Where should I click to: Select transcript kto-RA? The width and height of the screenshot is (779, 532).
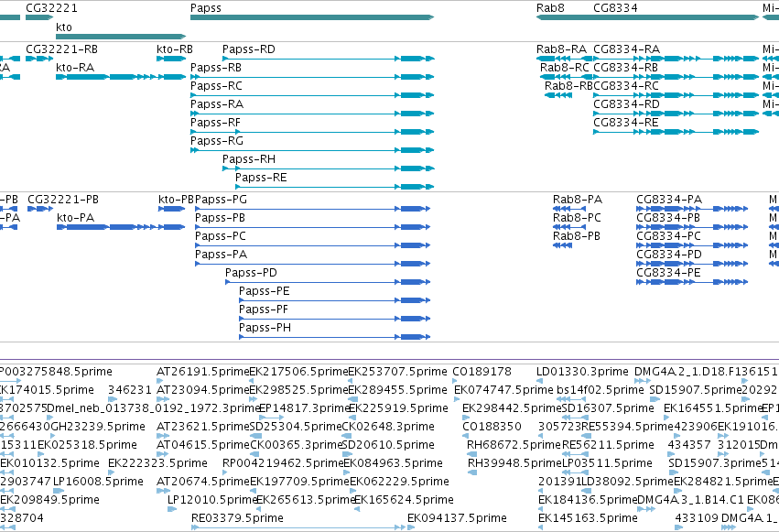pyautogui.click(x=121, y=77)
